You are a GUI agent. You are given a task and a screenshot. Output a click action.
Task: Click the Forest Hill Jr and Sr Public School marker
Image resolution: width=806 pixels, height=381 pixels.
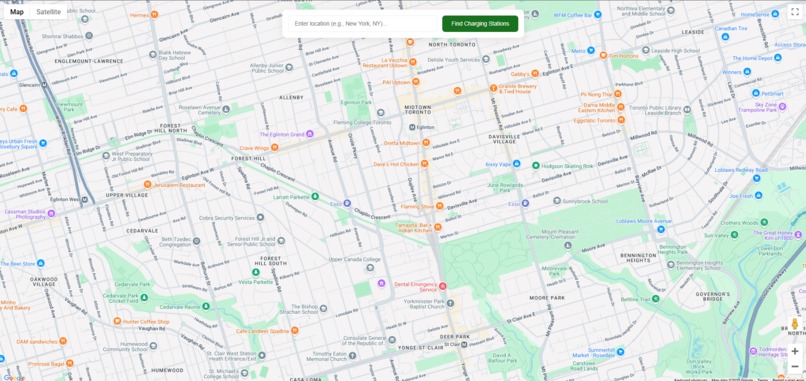coord(281,241)
